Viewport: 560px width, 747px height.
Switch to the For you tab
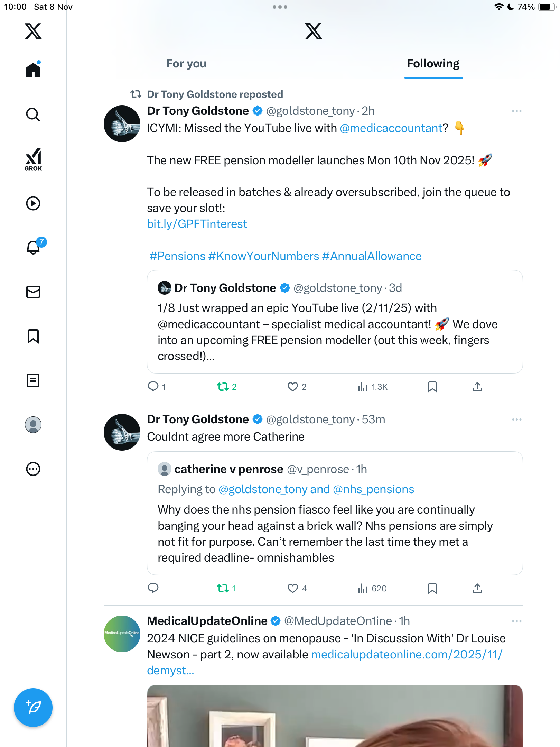(x=186, y=64)
